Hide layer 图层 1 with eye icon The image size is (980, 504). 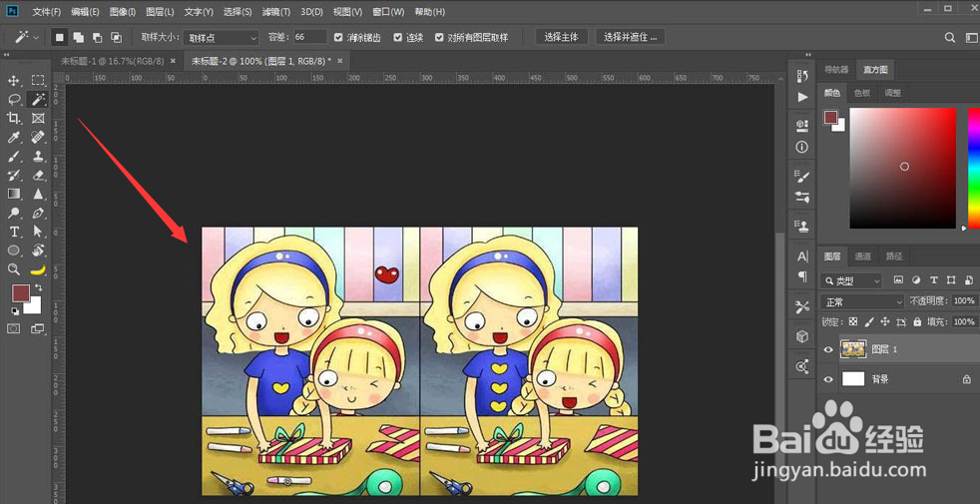pyautogui.click(x=828, y=350)
